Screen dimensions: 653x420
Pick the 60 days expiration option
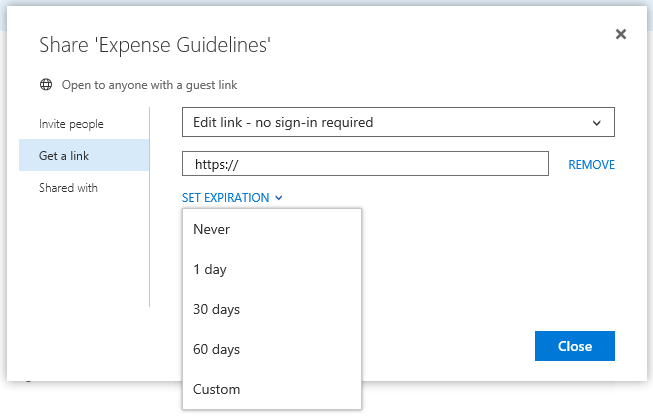(216, 350)
